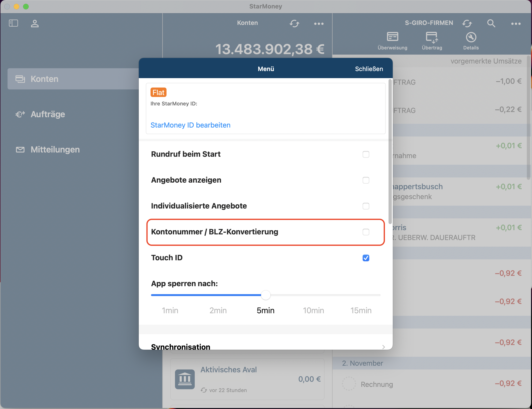Refresh accounts in the Konten header
This screenshot has height=409, width=532.
click(294, 24)
